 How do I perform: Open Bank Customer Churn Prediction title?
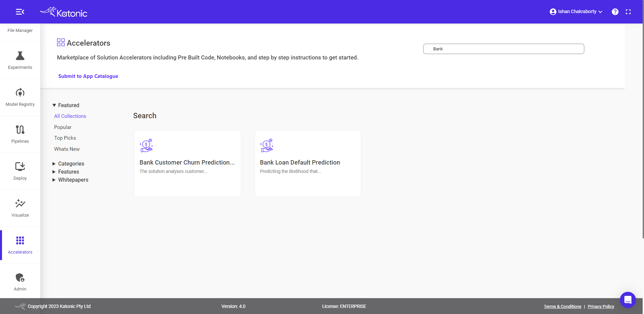187,163
